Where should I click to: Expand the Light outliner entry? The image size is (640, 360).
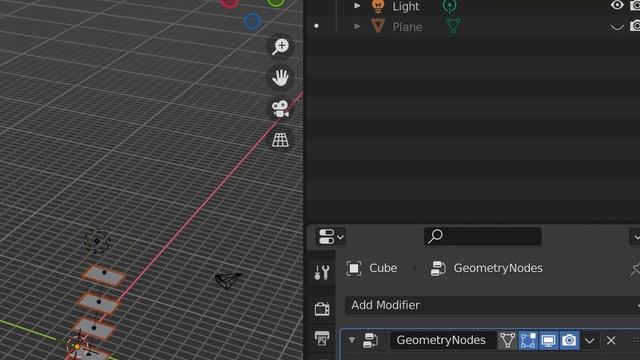(357, 6)
